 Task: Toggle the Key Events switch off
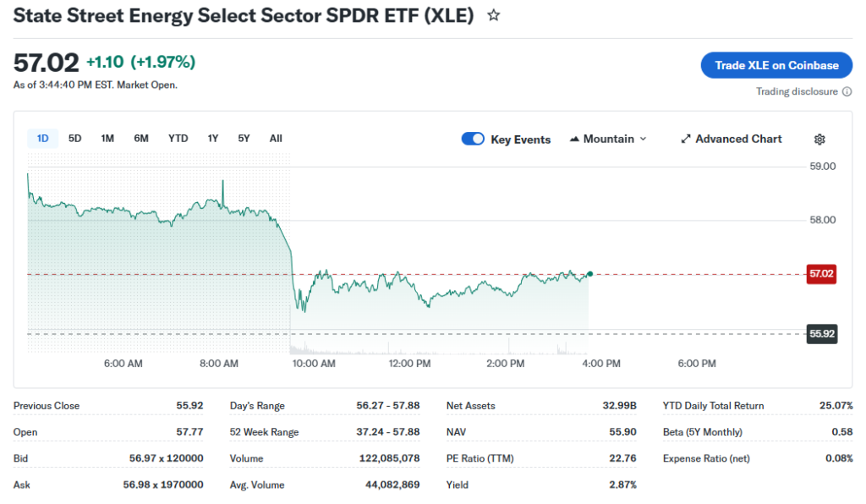(473, 139)
